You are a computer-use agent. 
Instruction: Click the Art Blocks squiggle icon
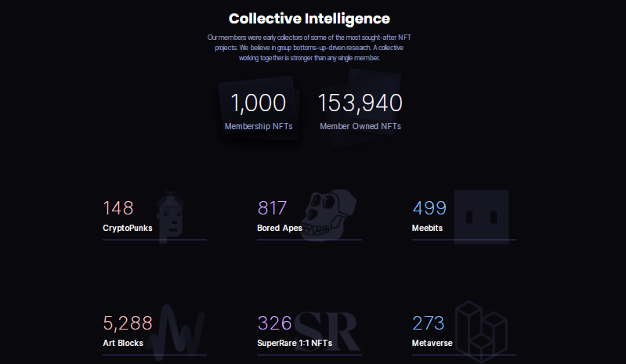(x=177, y=330)
